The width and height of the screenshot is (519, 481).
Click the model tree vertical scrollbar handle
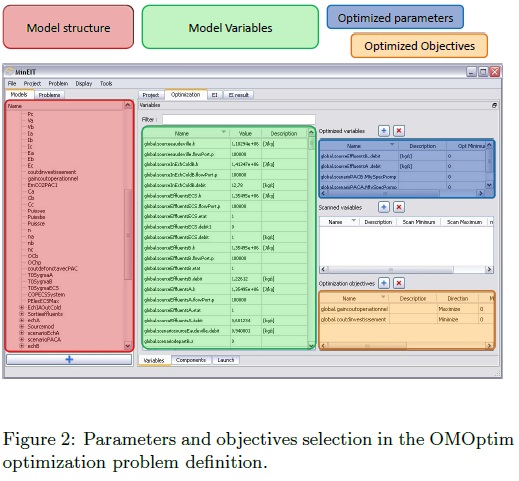click(x=128, y=235)
